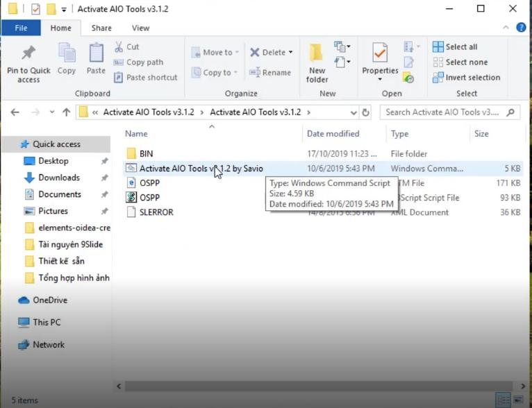Go up one folder level

67,112
